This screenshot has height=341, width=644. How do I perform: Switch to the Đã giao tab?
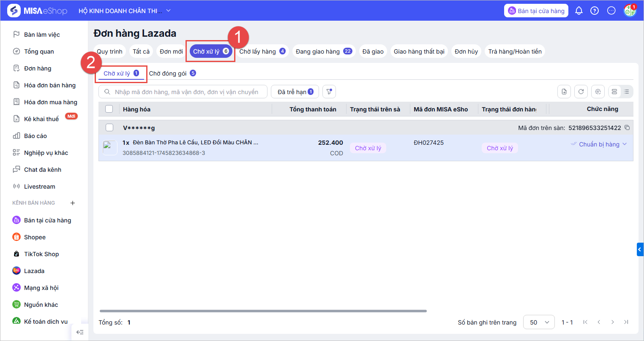tap(373, 51)
